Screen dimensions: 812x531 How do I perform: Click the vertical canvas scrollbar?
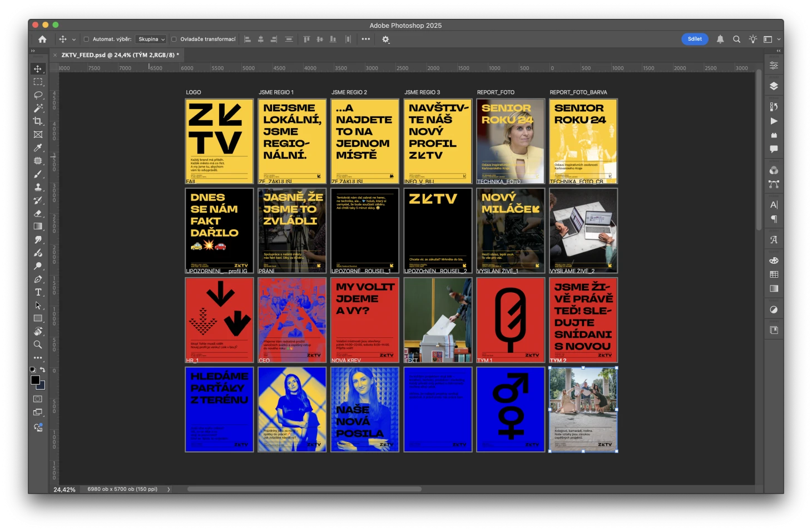pos(759,150)
